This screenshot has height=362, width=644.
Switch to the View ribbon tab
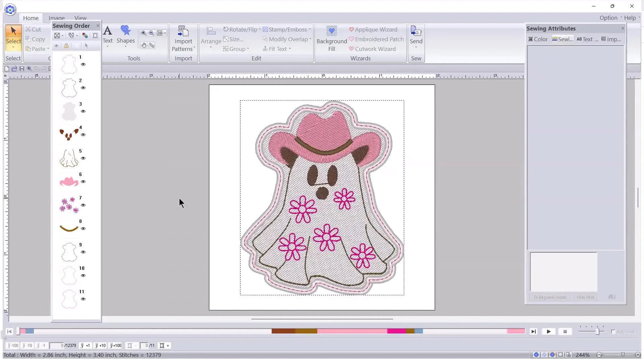(80, 18)
